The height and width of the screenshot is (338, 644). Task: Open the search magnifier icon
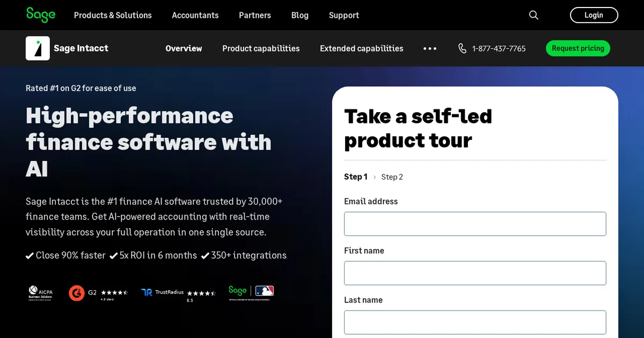pos(533,15)
